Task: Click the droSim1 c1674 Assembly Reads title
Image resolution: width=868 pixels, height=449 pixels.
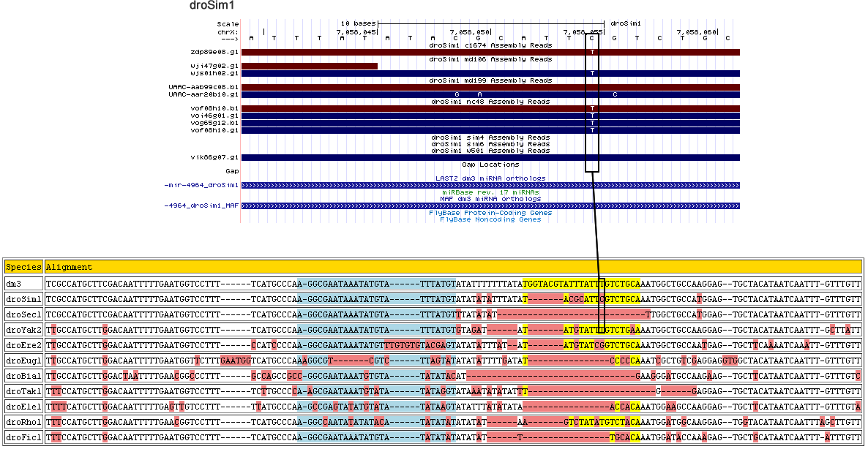Action: (x=490, y=45)
